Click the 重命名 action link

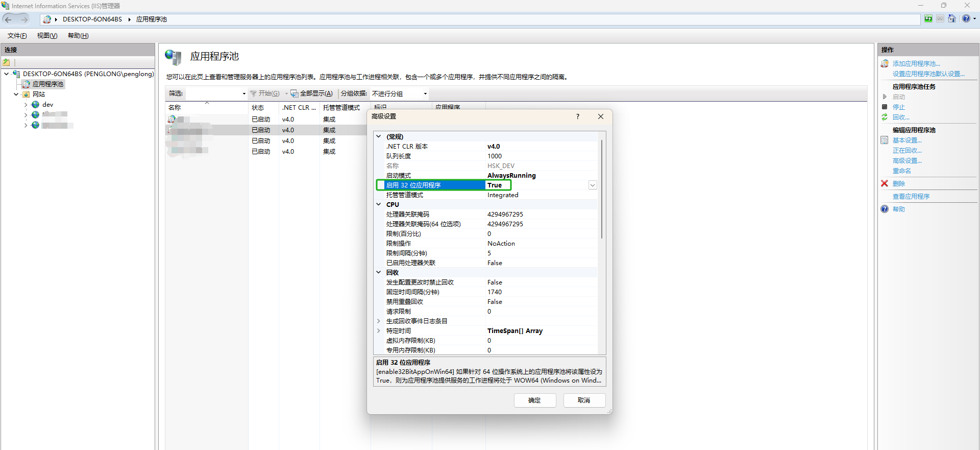pos(901,171)
